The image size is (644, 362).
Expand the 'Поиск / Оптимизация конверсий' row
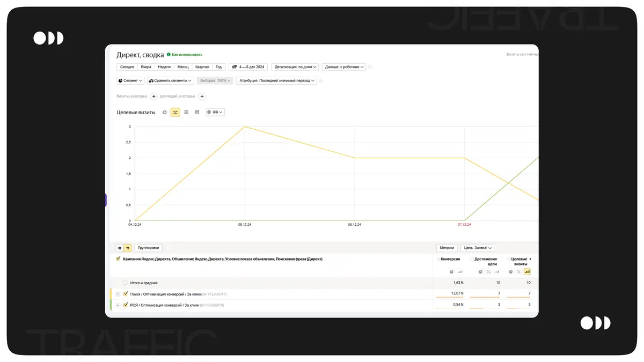tap(118, 294)
